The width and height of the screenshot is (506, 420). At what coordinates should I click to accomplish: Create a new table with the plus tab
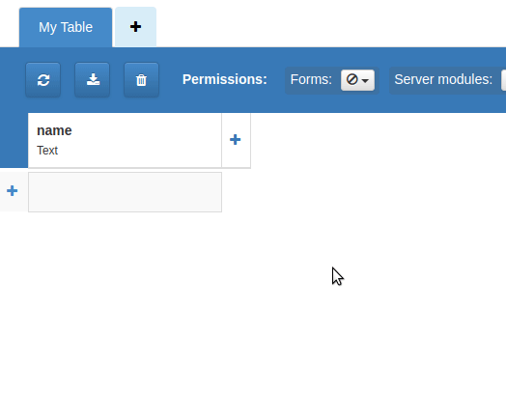coord(135,27)
